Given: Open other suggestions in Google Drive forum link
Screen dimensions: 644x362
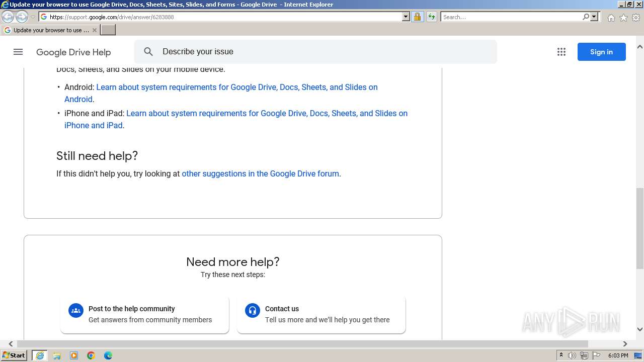Looking at the screenshot, I should 260,173.
